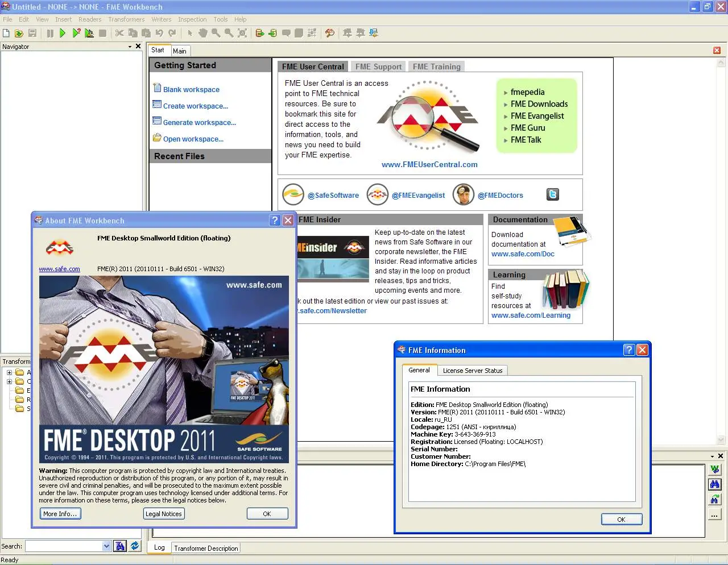Open the Search box dropdown arrow

pos(106,546)
